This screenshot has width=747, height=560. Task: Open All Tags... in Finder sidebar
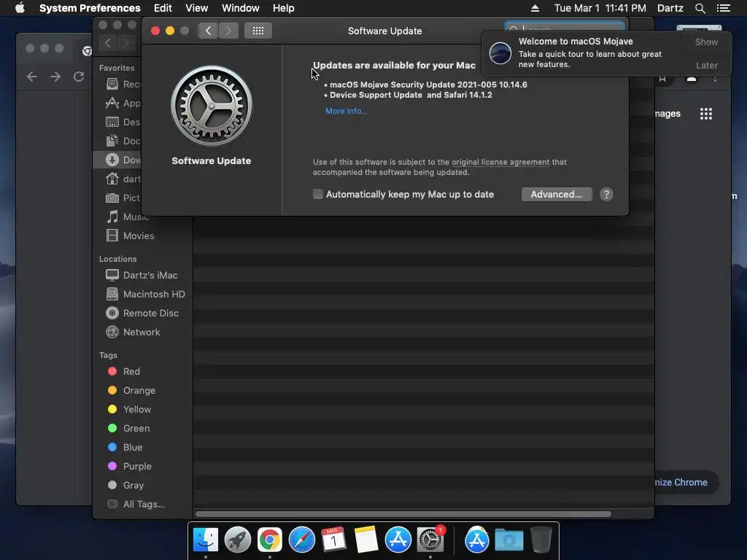coord(144,505)
